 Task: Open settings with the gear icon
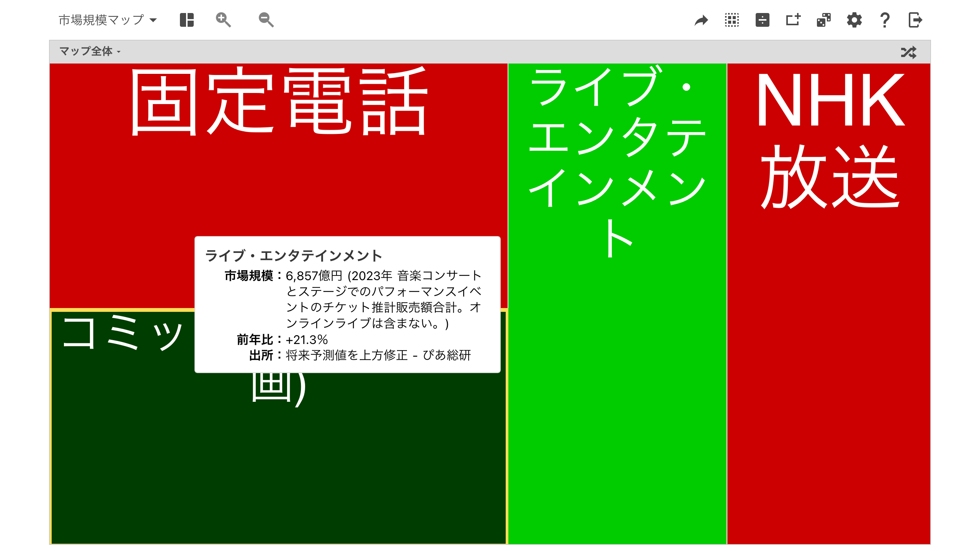(854, 20)
